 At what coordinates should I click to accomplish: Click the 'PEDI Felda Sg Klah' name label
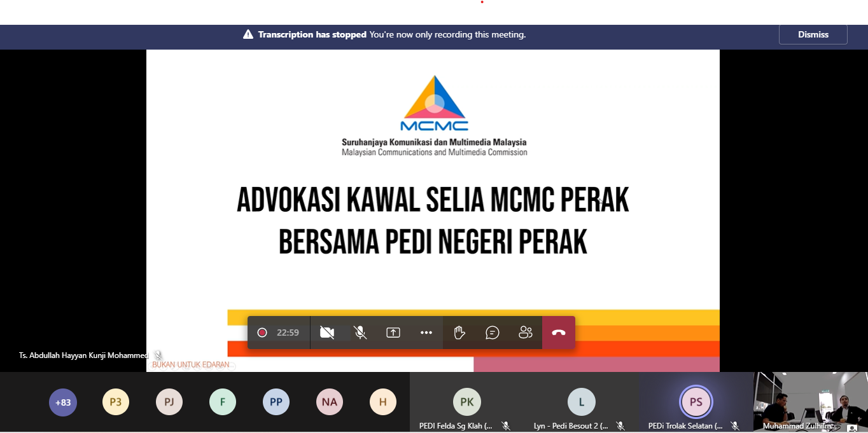(456, 426)
